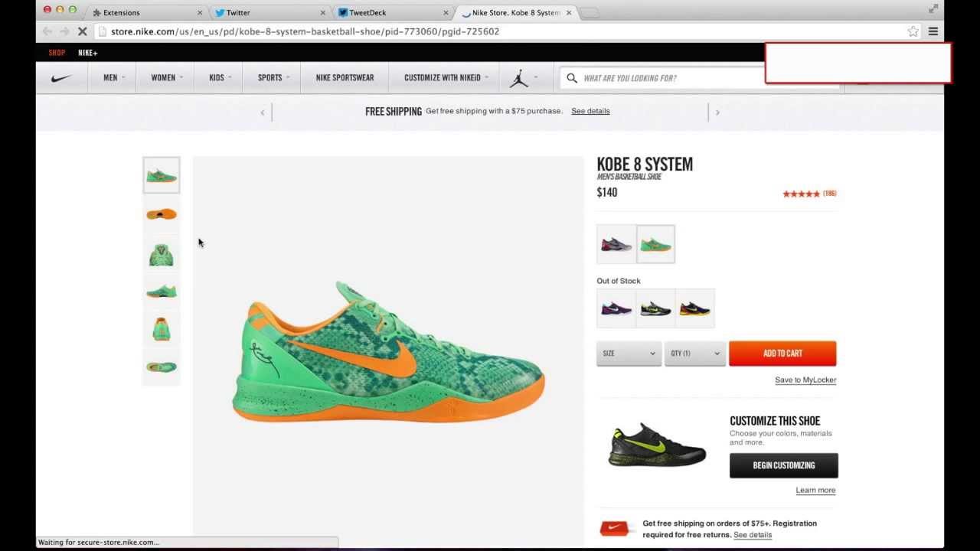Open the Chrome hamburger menu

pyautogui.click(x=933, y=31)
